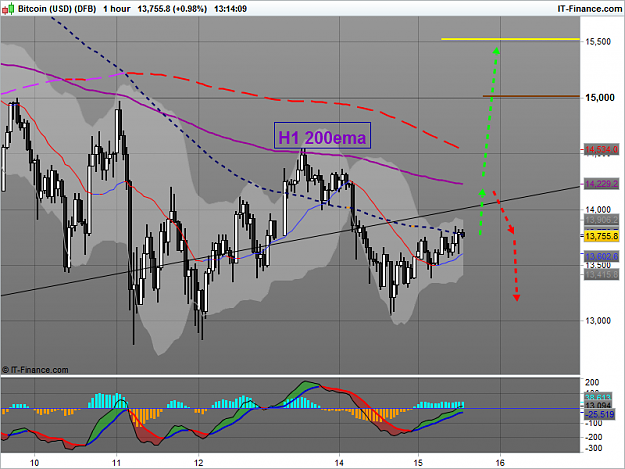Click the -25.519 value in the indicator panel
The height and width of the screenshot is (469, 625).
[599, 414]
